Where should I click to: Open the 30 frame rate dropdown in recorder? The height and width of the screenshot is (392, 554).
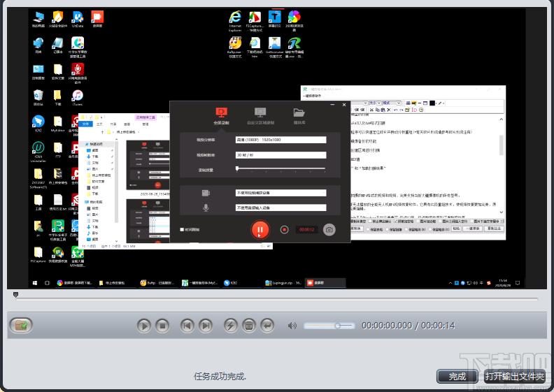(x=281, y=155)
